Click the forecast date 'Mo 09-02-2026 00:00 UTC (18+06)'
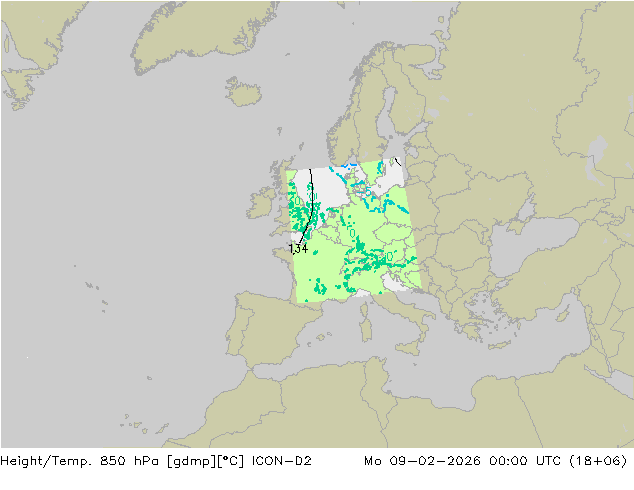The height and width of the screenshot is (490, 634). (496, 461)
